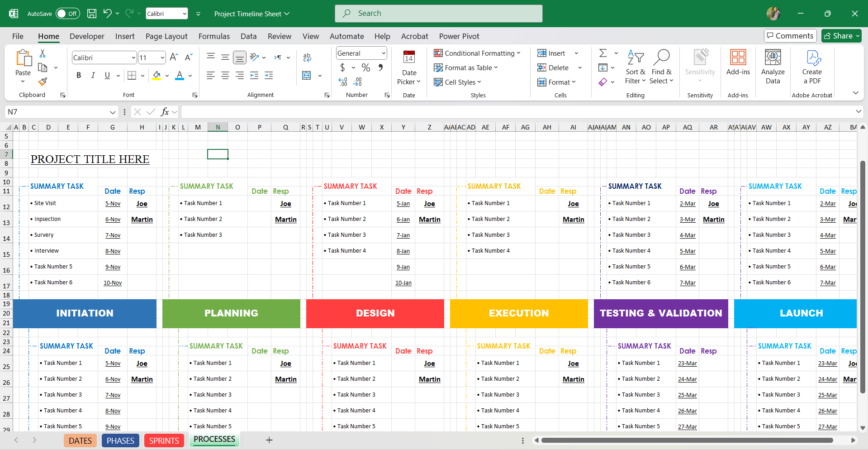Open the SPRINTS sheet tab
The width and height of the screenshot is (868, 450).
(164, 440)
